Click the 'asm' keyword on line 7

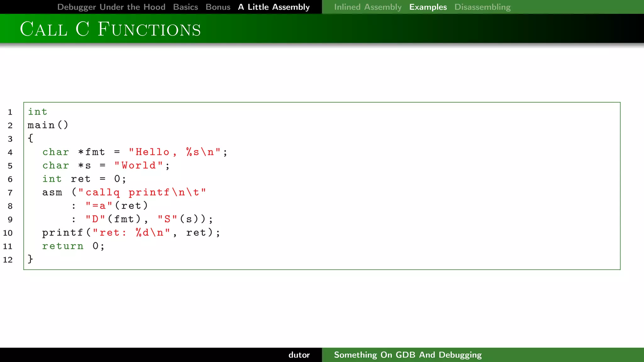52,192
